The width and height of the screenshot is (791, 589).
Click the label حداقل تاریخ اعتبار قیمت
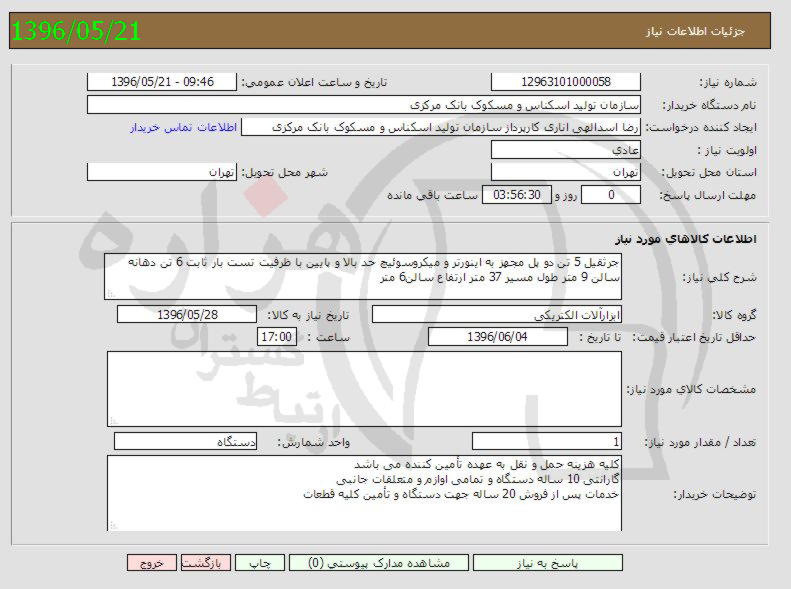(694, 337)
